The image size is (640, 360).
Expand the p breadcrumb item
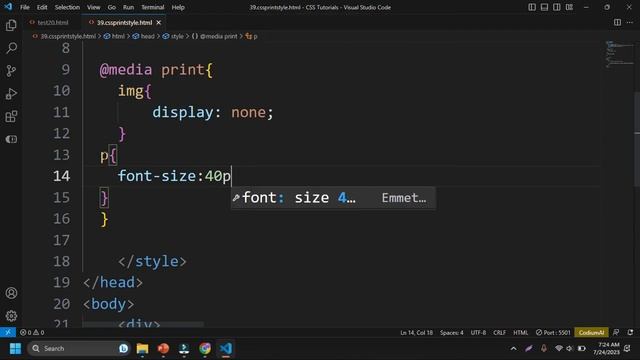[251, 36]
